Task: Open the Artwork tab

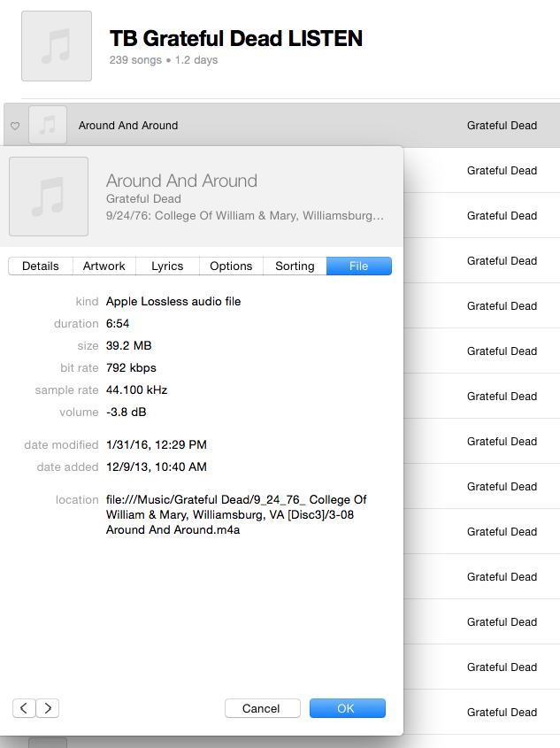Action: tap(104, 266)
